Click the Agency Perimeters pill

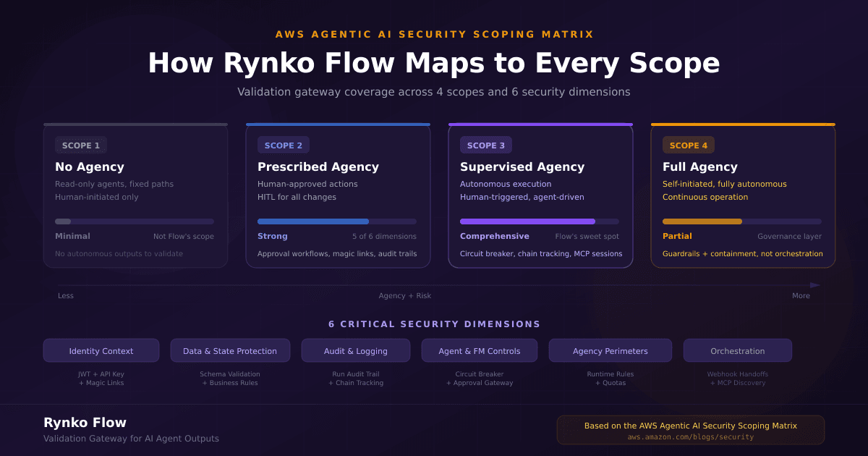(x=610, y=350)
